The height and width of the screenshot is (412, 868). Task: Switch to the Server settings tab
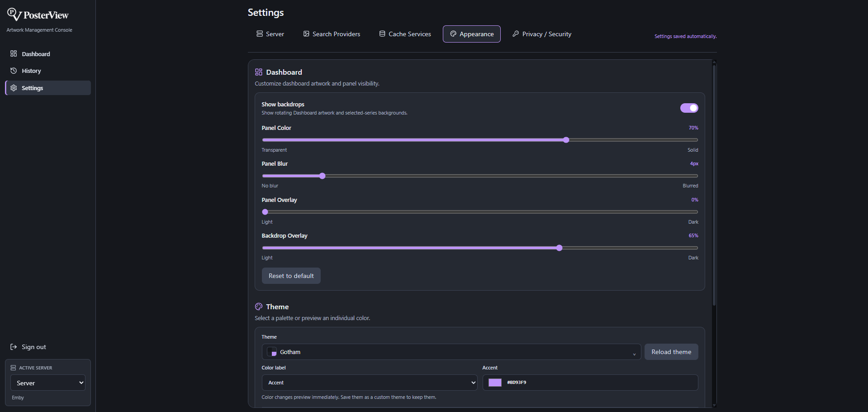270,34
